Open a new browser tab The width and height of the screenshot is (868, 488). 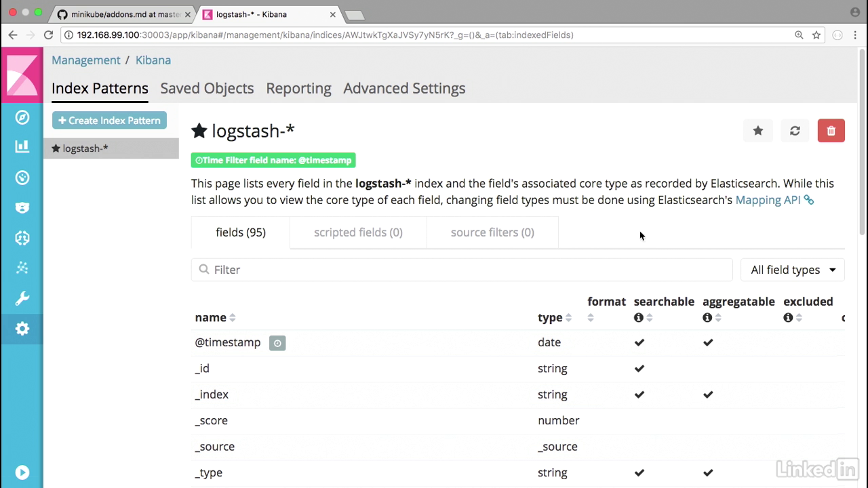(x=354, y=15)
